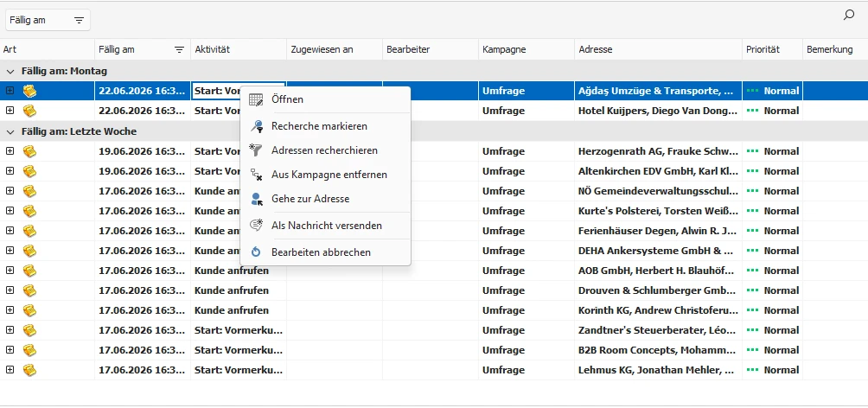Click phone icon in B2B Room Concepts row
Viewport: 868px width, 408px height.
(x=29, y=350)
